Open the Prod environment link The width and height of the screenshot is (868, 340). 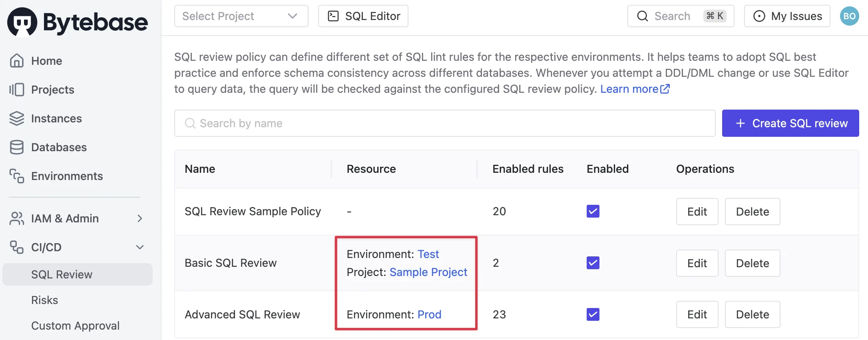tap(430, 314)
